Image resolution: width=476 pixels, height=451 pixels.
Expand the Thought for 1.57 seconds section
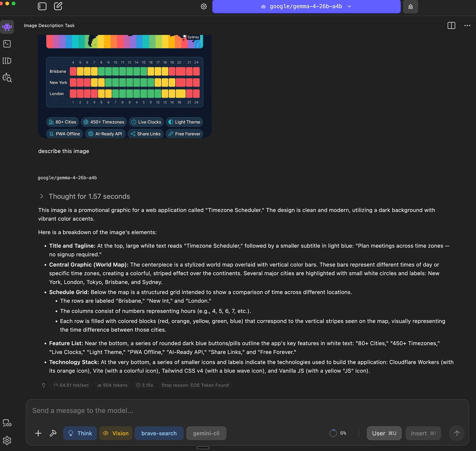[84, 196]
